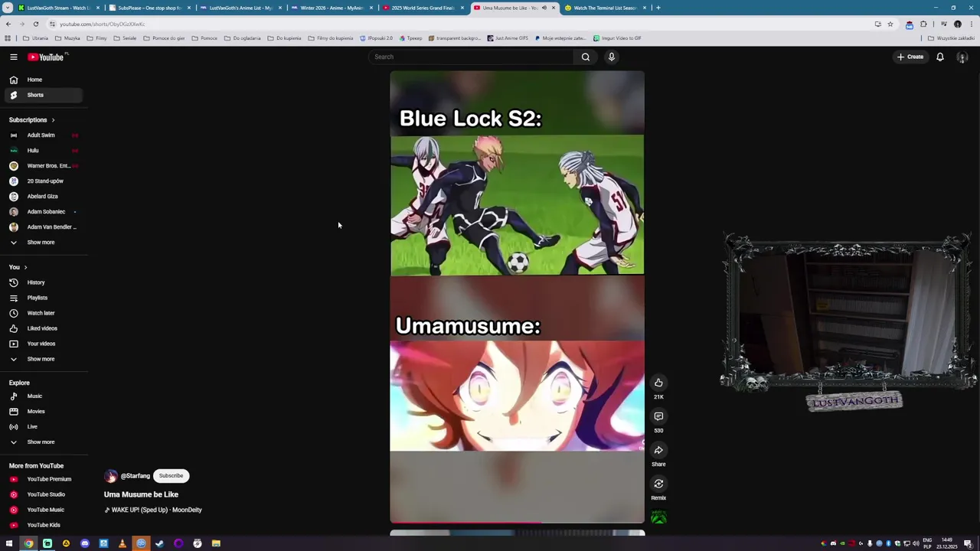Expand You section with Show more
This screenshot has width=980, height=551.
point(42,359)
